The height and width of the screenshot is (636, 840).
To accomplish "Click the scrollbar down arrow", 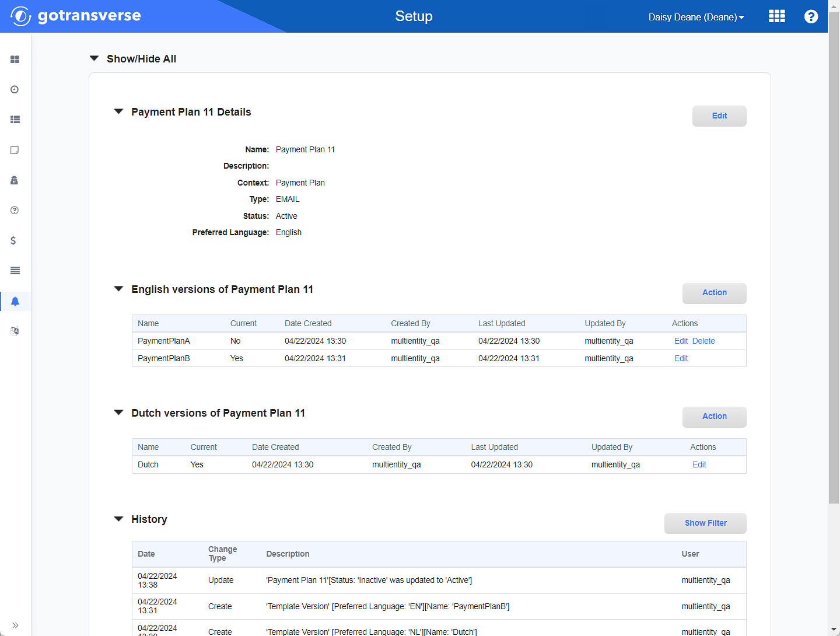I will pos(834,630).
